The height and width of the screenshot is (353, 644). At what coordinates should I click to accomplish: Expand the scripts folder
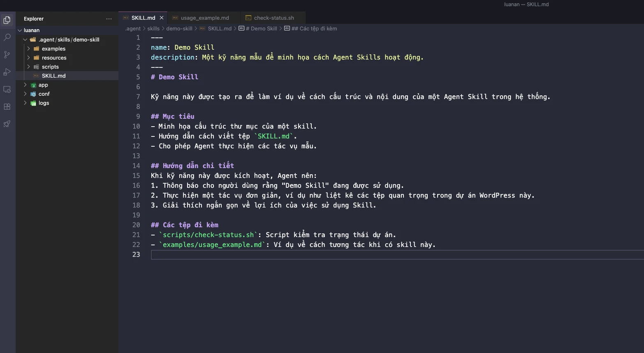(50, 67)
